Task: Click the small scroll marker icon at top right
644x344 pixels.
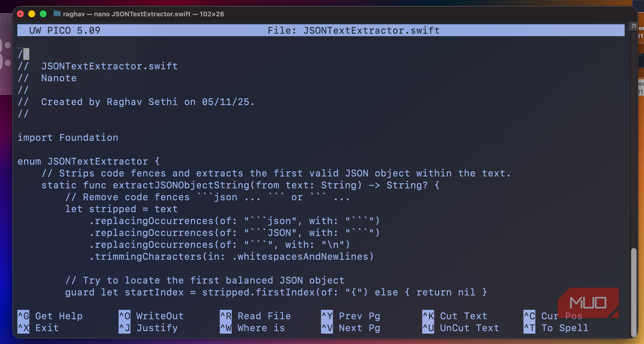Action: [633, 26]
